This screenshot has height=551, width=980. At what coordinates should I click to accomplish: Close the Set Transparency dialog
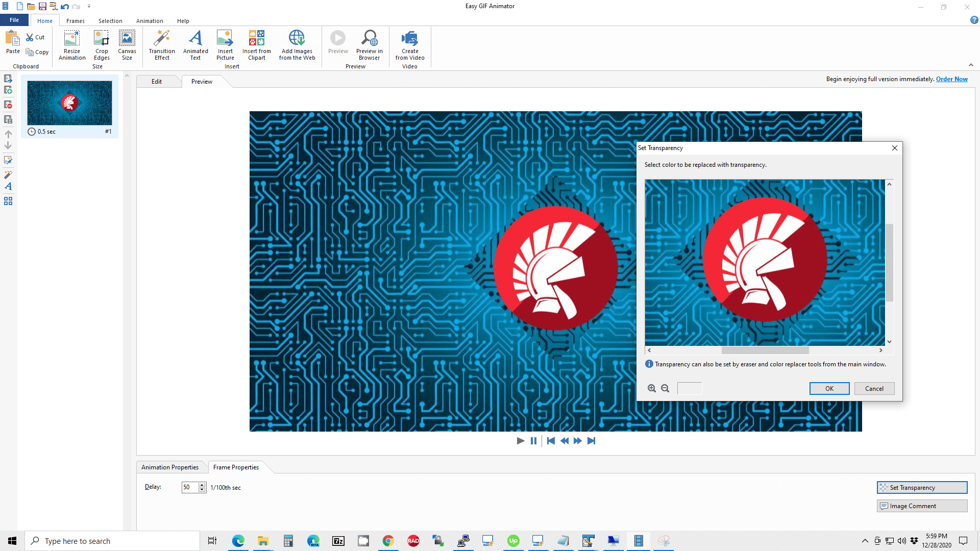coord(894,148)
